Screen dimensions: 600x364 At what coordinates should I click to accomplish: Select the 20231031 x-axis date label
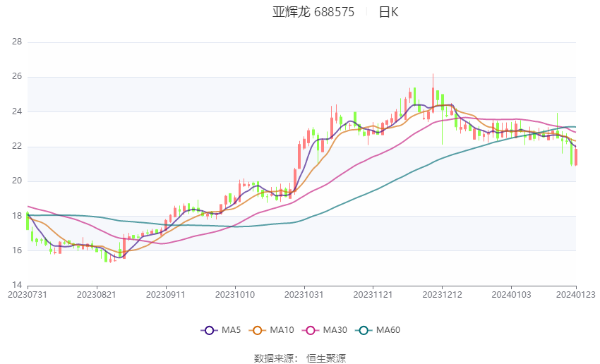click(304, 295)
